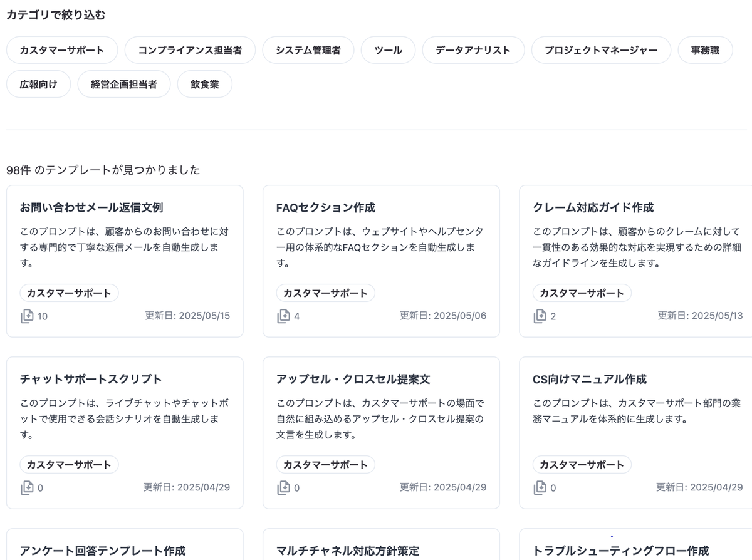Click カスタマーサポート tag on CS向けマニュアル作成 card
This screenshot has height=560, width=752.
[582, 464]
